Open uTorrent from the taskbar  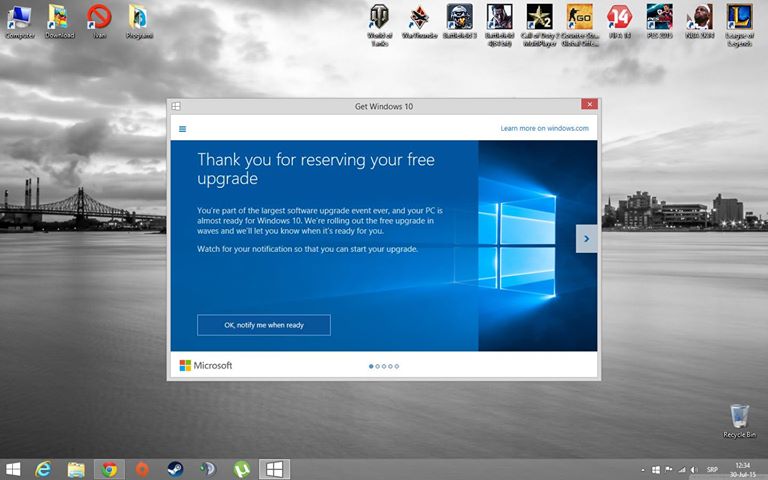pos(241,469)
